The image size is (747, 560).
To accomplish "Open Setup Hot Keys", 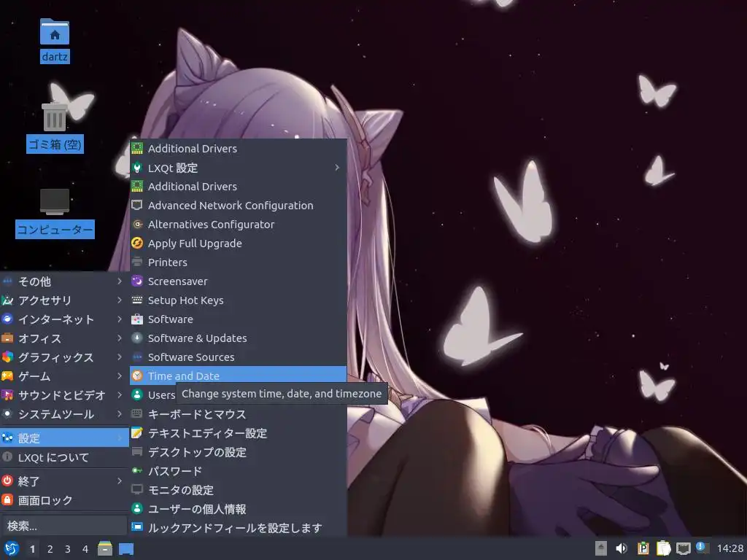I will pyautogui.click(x=239, y=300).
